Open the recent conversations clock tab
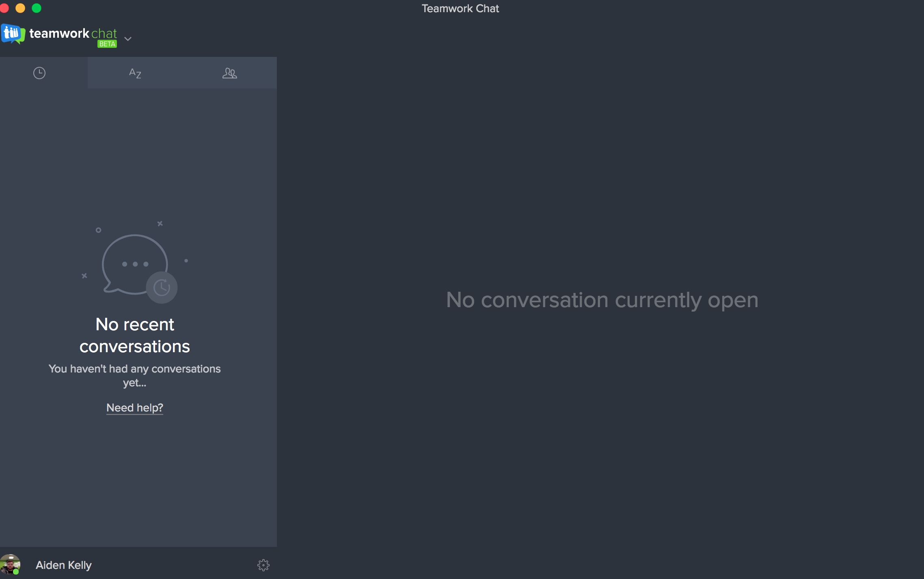924x579 pixels. click(39, 73)
